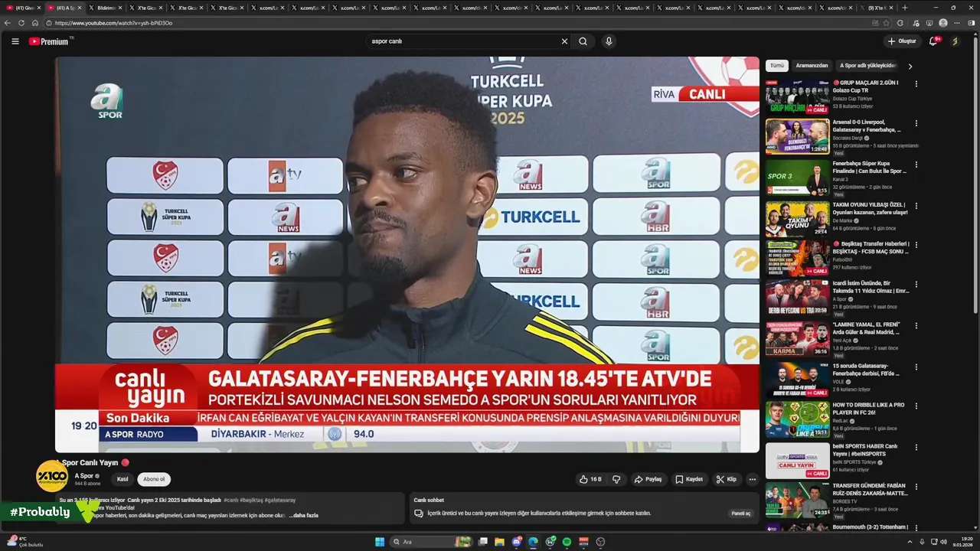
Task: Click the browser address bar URL
Action: point(113,23)
